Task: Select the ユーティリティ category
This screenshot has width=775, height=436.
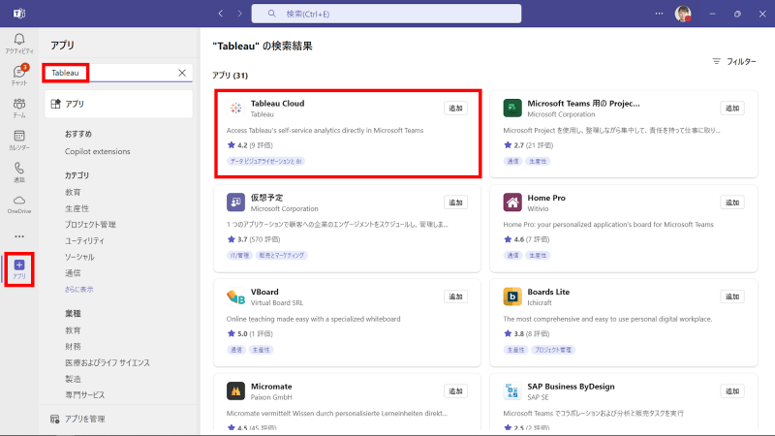Action: [x=85, y=241]
